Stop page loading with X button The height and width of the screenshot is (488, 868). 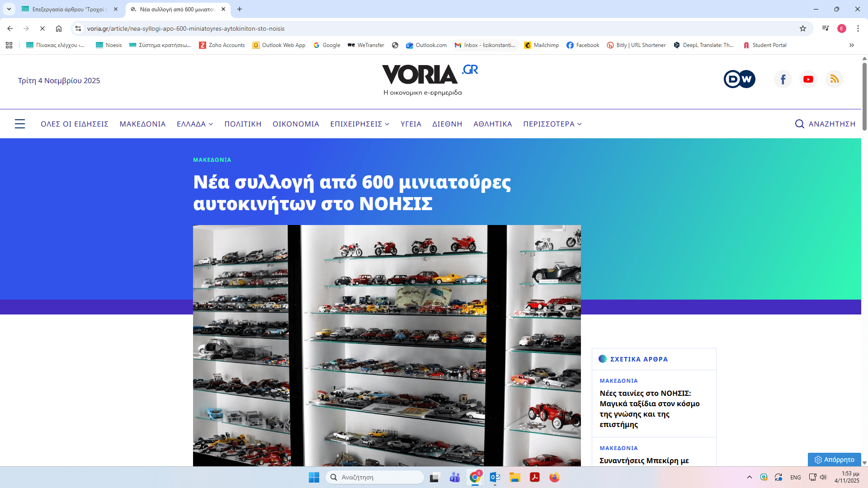[42, 28]
